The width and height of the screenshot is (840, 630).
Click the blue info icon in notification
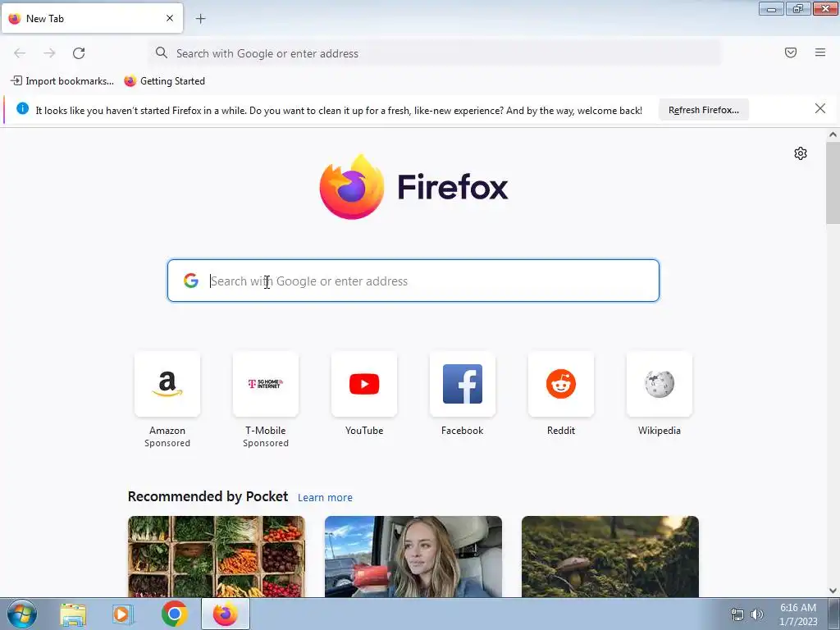22,109
